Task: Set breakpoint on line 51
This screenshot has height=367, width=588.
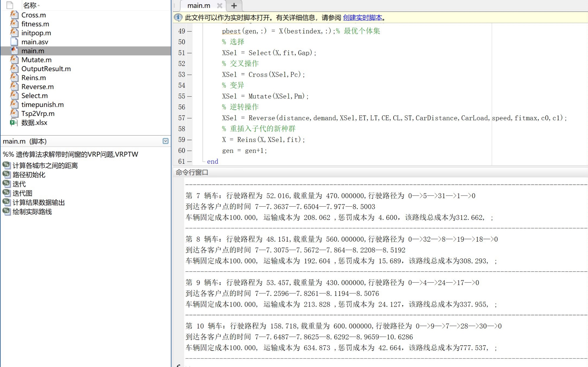Action: tap(190, 53)
